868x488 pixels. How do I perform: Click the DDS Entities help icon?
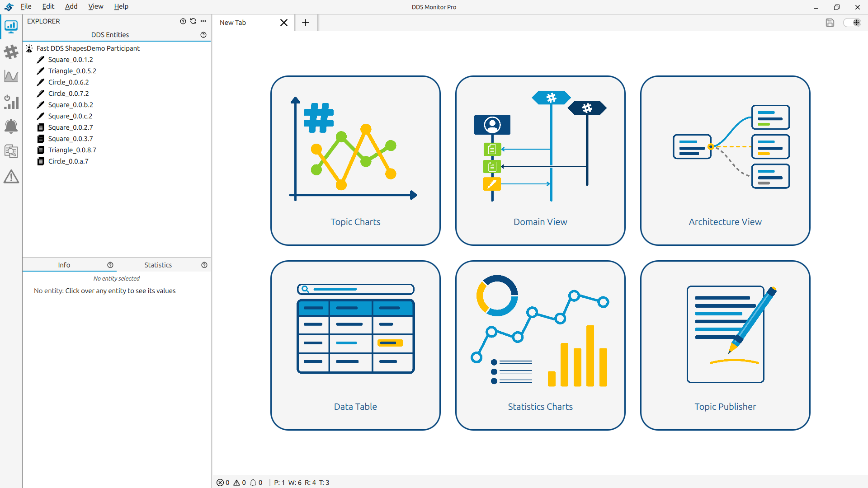(203, 35)
